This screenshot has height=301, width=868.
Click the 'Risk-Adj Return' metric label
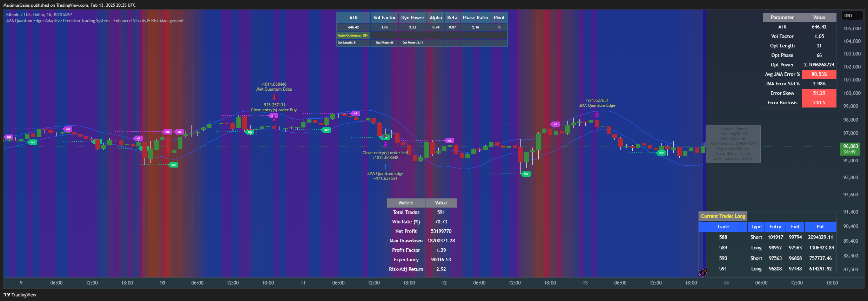(406, 269)
